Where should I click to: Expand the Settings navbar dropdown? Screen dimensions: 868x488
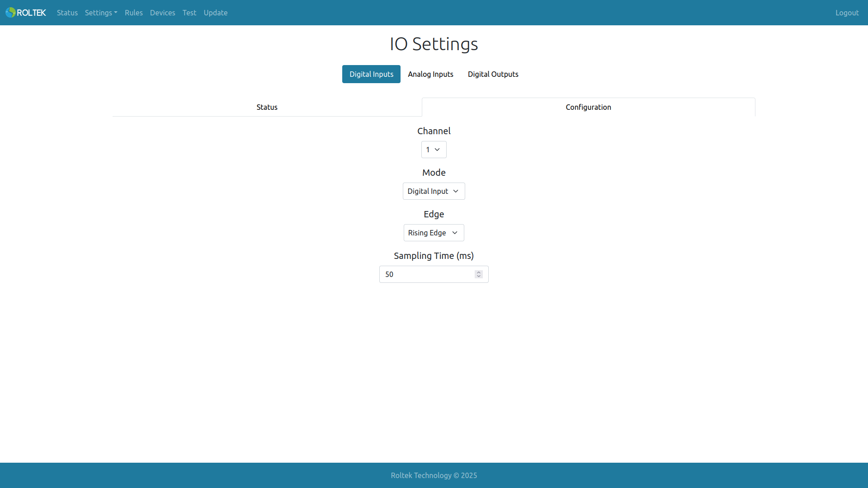(x=101, y=13)
